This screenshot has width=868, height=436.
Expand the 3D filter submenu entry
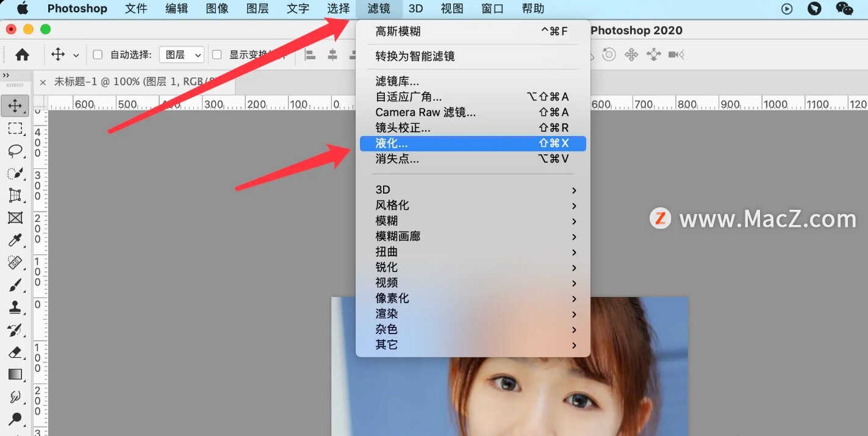(x=472, y=190)
